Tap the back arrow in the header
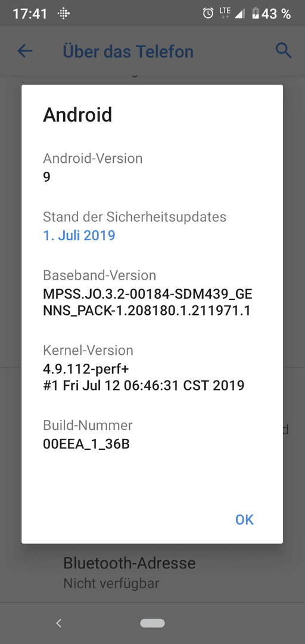This screenshot has height=644, width=305. (25, 51)
